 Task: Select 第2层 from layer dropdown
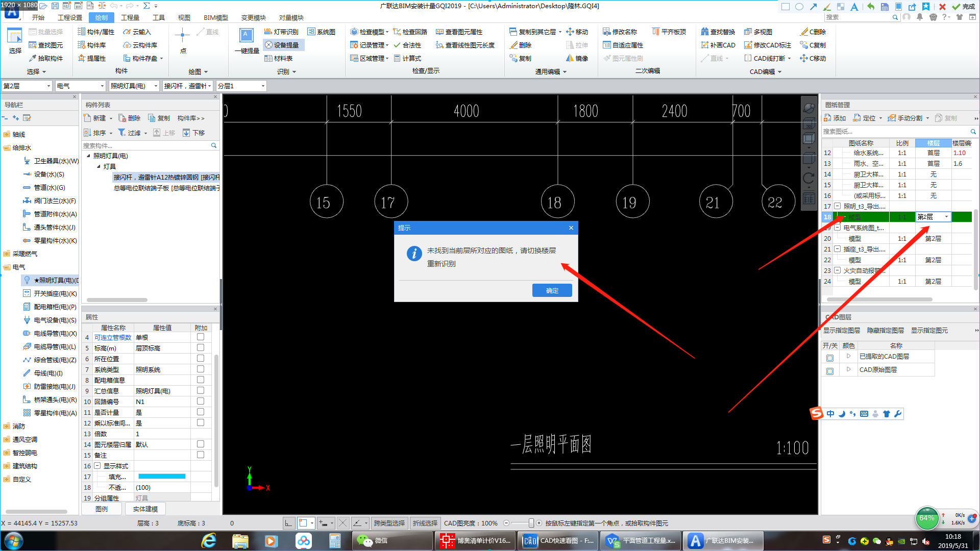[x=931, y=217]
